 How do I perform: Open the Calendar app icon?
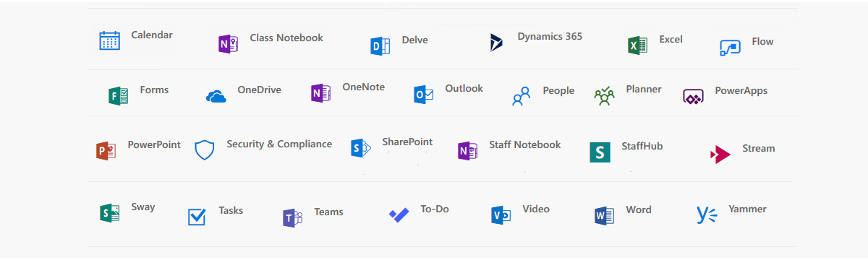[109, 40]
